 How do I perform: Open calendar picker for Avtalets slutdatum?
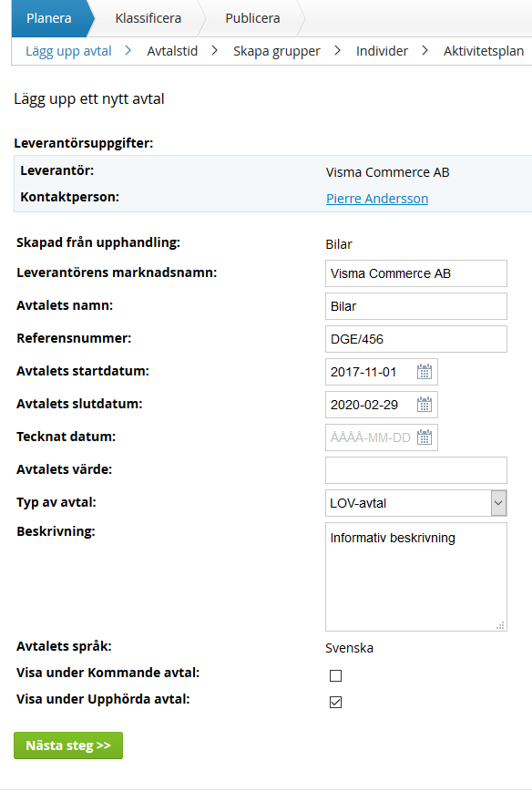(424, 405)
